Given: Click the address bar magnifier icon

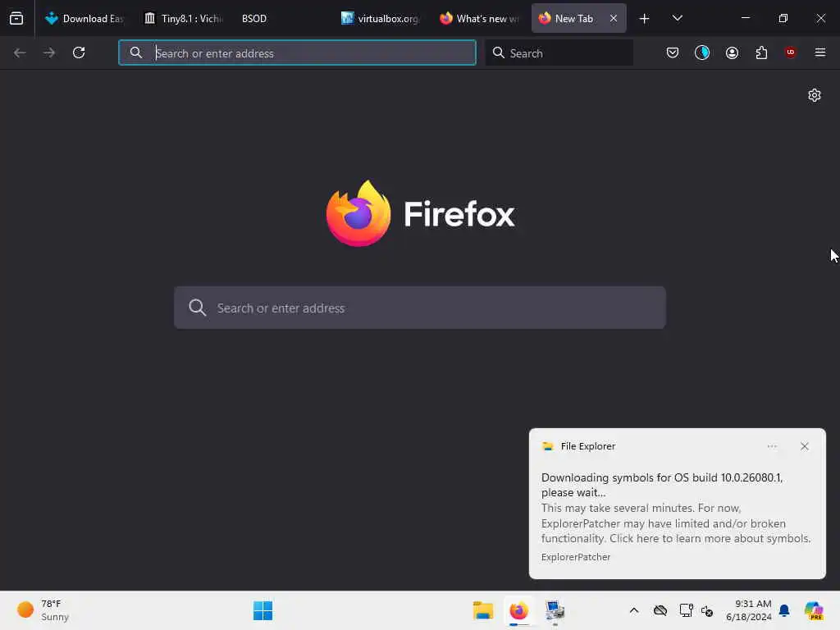Looking at the screenshot, I should pos(136,52).
